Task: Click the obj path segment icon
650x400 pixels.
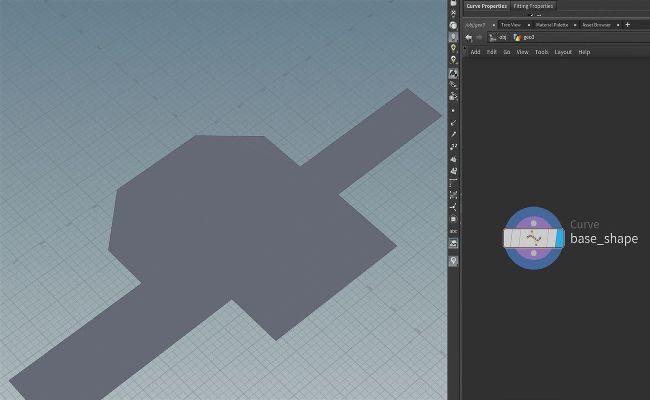Action: (494, 37)
